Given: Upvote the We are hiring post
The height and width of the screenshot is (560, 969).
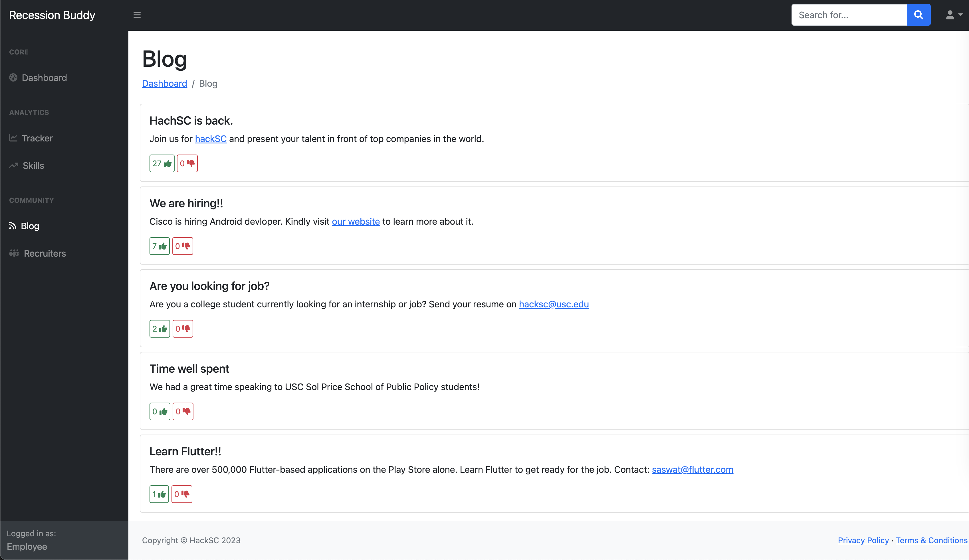Looking at the screenshot, I should (159, 246).
